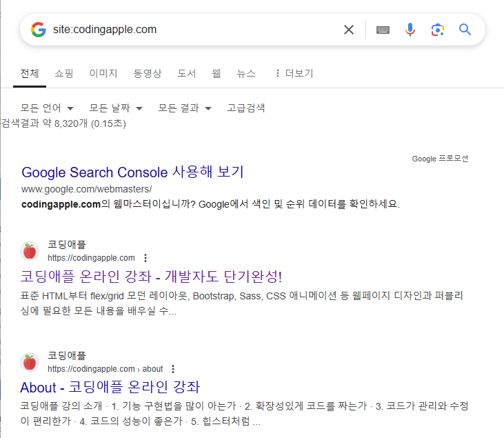
Task: Expand the 모든 날짜 dropdown
Action: coord(116,108)
